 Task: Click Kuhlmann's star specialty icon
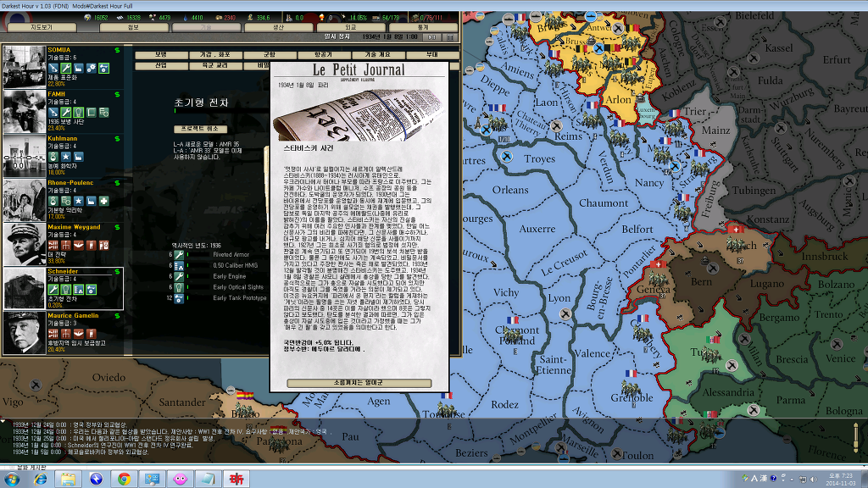click(66, 157)
